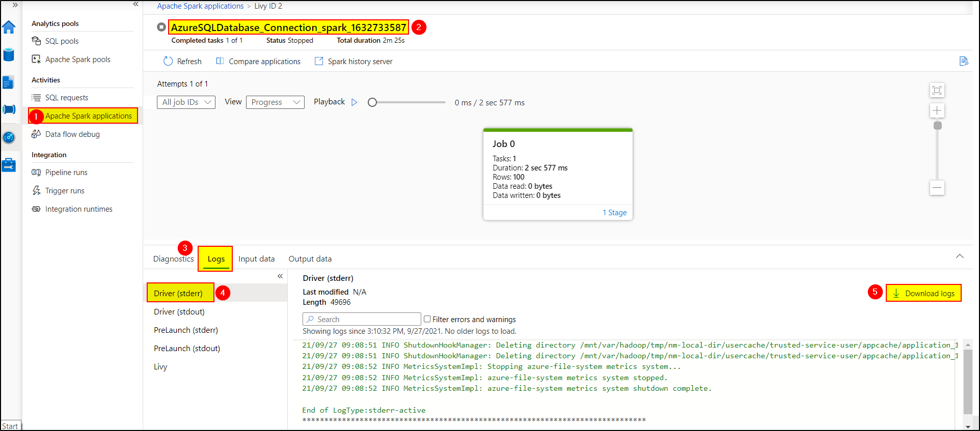Open SQL pools page
The height and width of the screenshot is (431, 980).
click(62, 41)
